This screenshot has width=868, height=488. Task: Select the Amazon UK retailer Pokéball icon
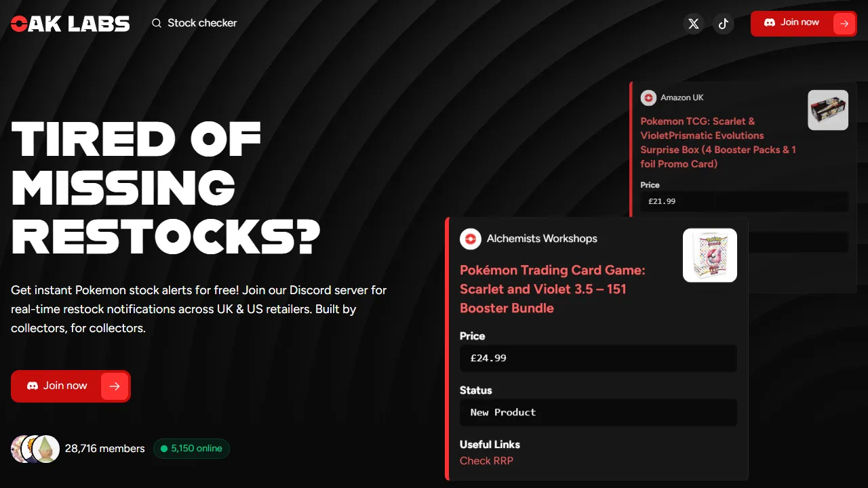coord(649,98)
